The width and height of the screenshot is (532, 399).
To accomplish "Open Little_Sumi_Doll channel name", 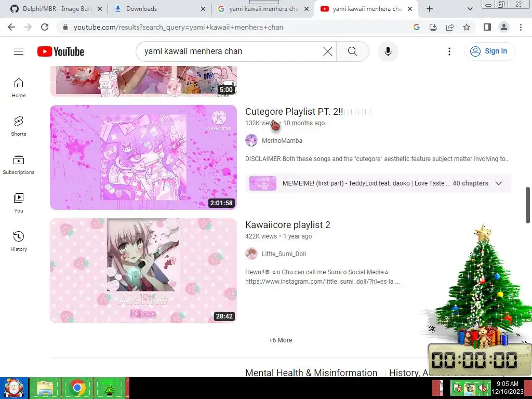I will point(284,254).
